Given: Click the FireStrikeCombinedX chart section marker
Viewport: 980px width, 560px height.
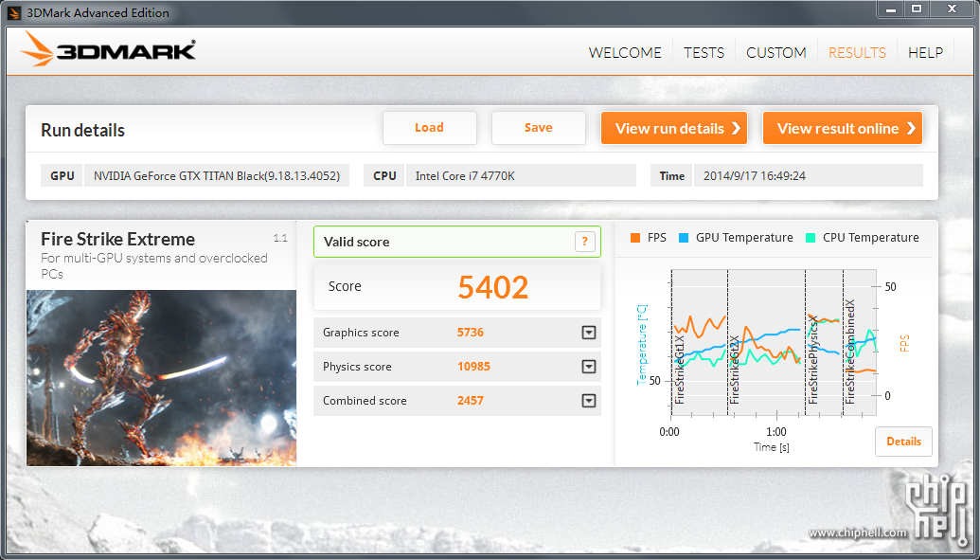Looking at the screenshot, I should tap(850, 352).
